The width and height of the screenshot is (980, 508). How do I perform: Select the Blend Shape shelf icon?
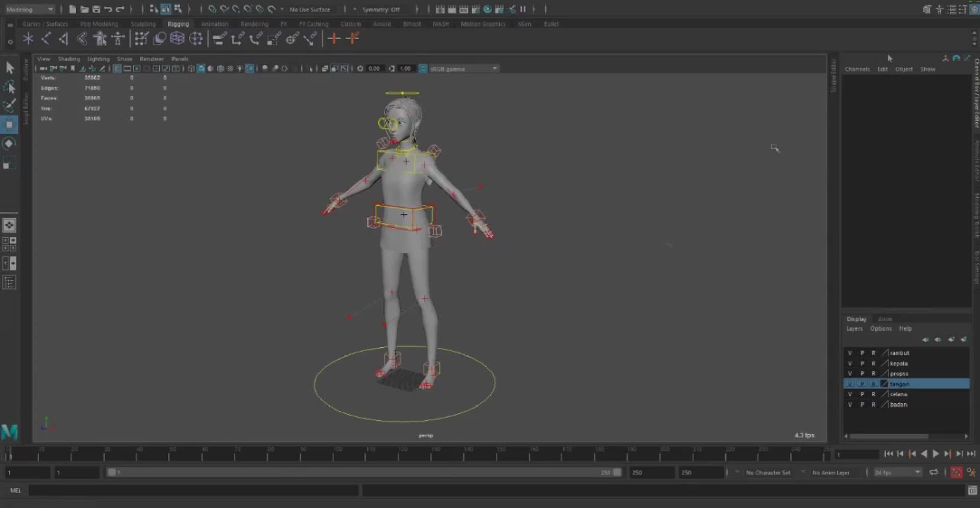click(160, 38)
